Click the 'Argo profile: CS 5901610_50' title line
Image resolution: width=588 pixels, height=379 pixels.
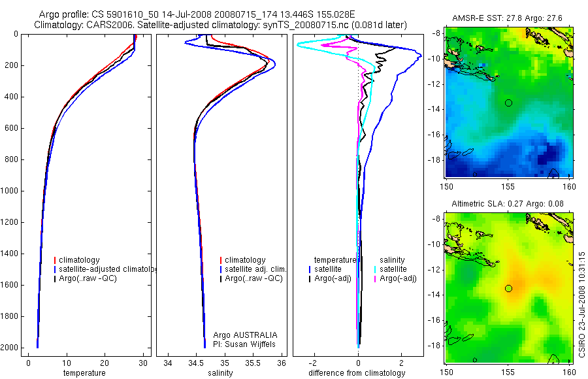197,14
